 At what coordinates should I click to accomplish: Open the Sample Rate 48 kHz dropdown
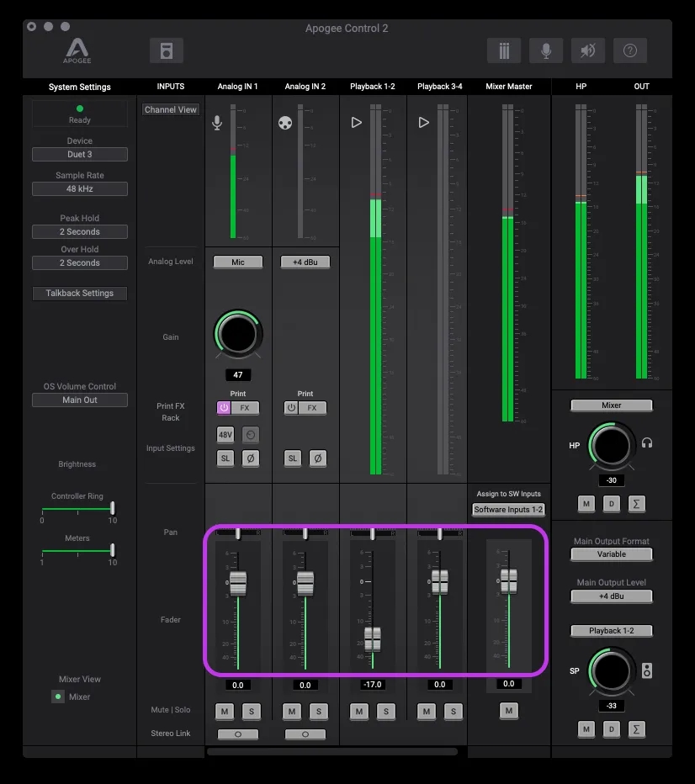coord(79,189)
